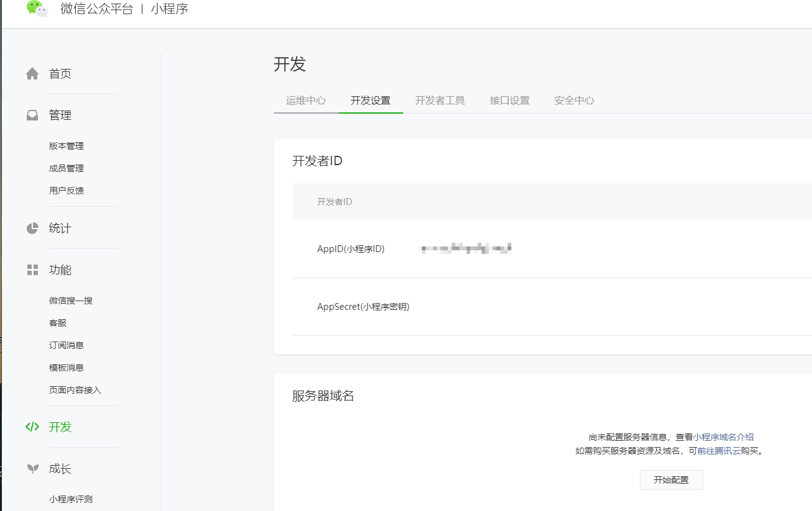
Task: Open 页面内容接入 in the sidebar
Action: click(75, 390)
